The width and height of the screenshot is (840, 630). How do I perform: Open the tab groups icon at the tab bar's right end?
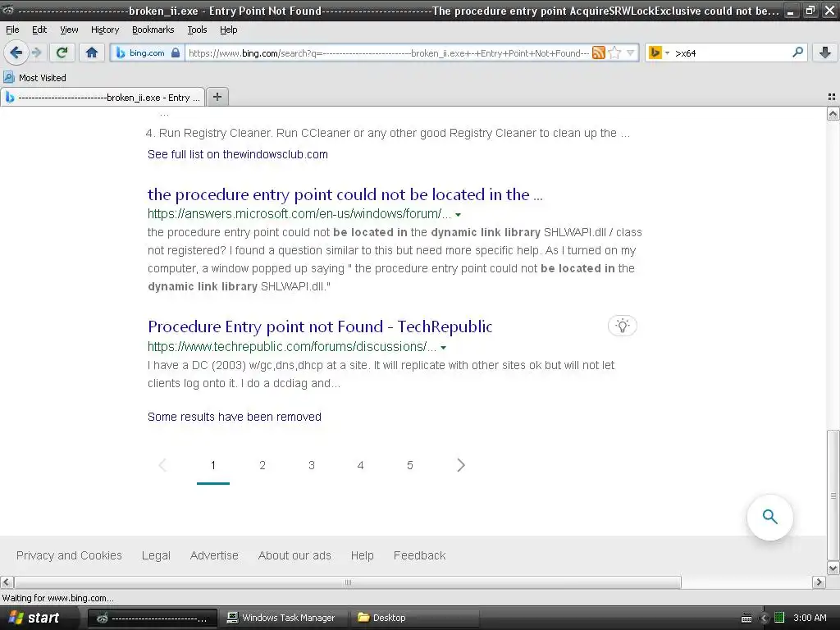click(x=832, y=97)
